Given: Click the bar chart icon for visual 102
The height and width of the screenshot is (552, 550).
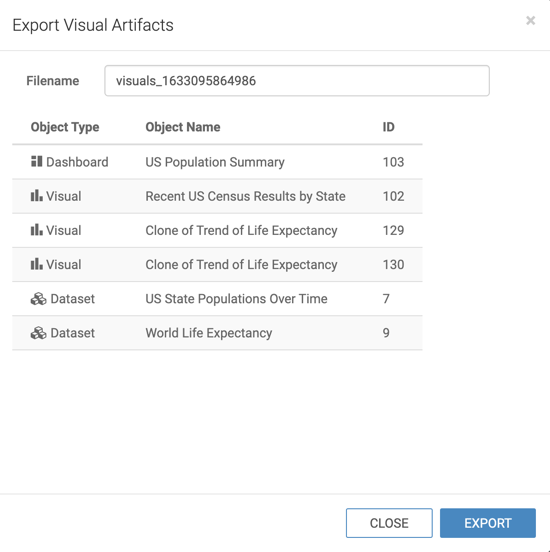Looking at the screenshot, I should (37, 196).
